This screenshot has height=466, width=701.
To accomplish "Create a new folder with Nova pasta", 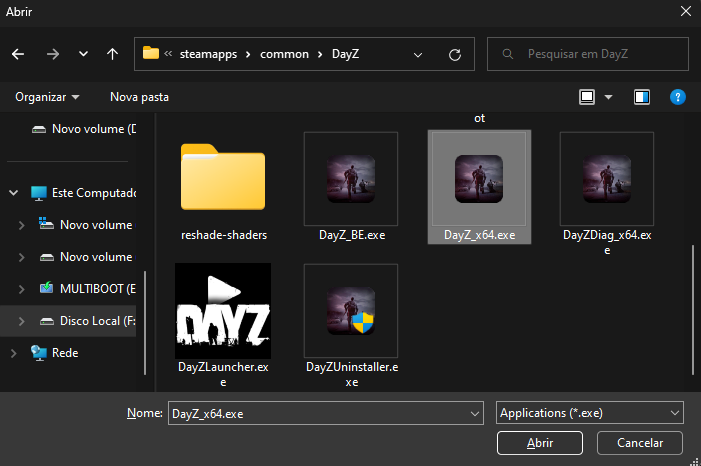I will click(139, 97).
